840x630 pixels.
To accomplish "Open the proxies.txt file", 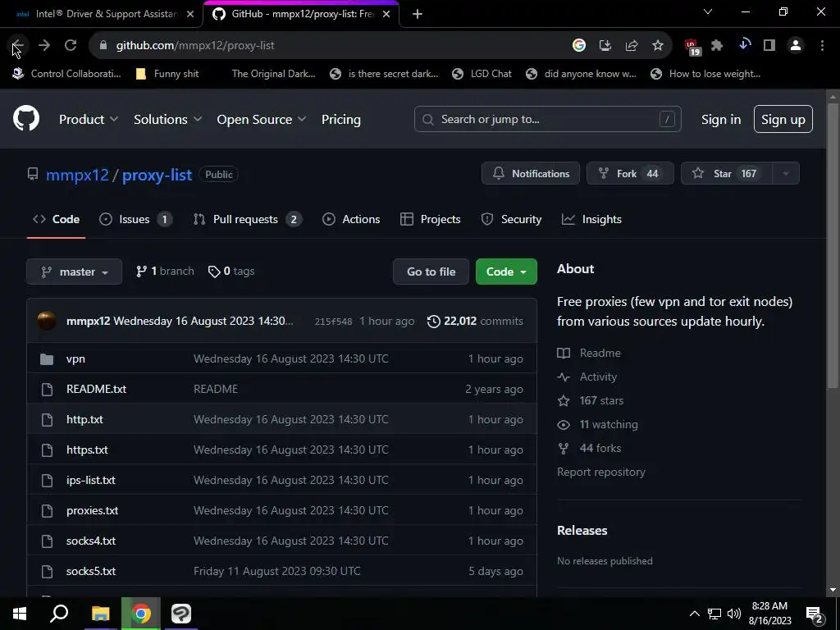I will click(92, 510).
